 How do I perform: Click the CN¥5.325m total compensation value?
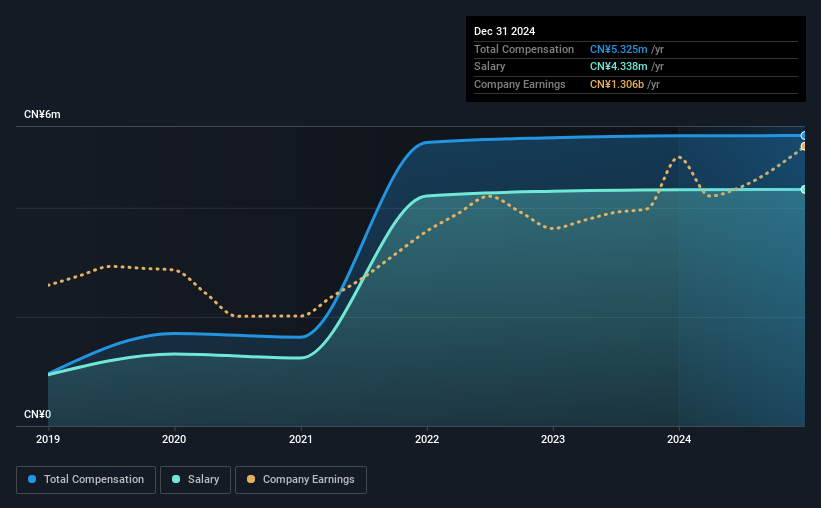point(618,49)
